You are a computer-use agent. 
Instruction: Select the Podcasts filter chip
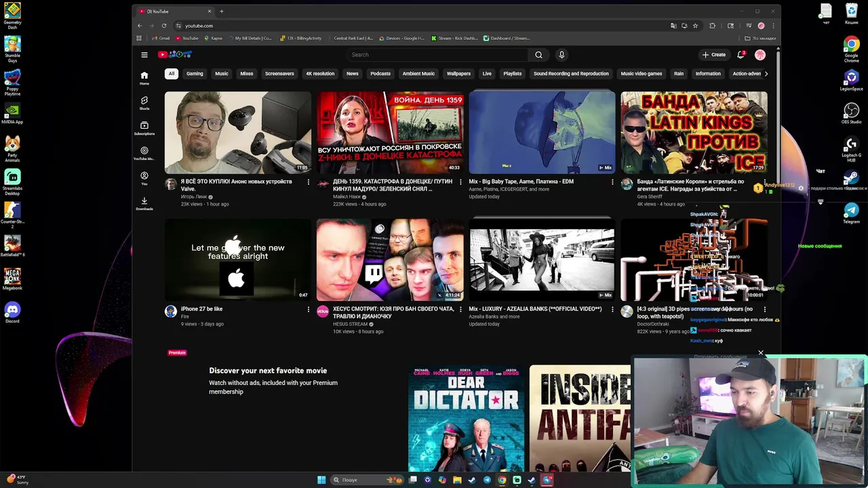pos(380,73)
